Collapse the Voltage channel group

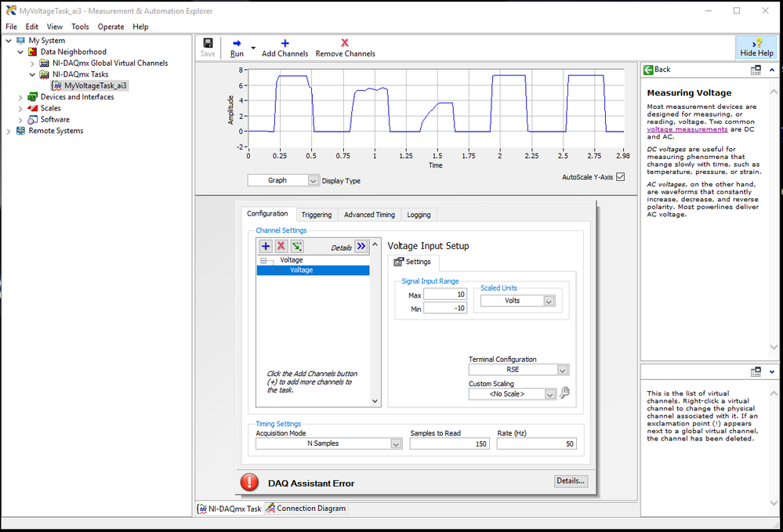coord(263,260)
